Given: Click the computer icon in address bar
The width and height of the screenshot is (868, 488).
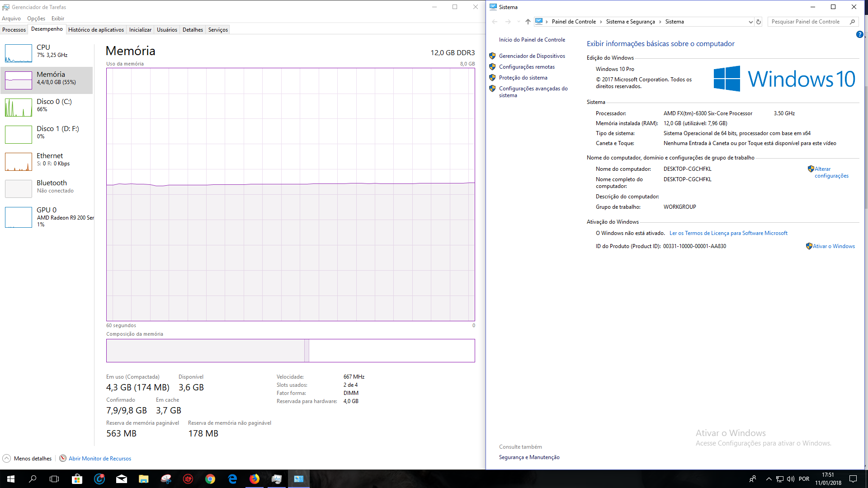Looking at the screenshot, I should click(x=539, y=21).
